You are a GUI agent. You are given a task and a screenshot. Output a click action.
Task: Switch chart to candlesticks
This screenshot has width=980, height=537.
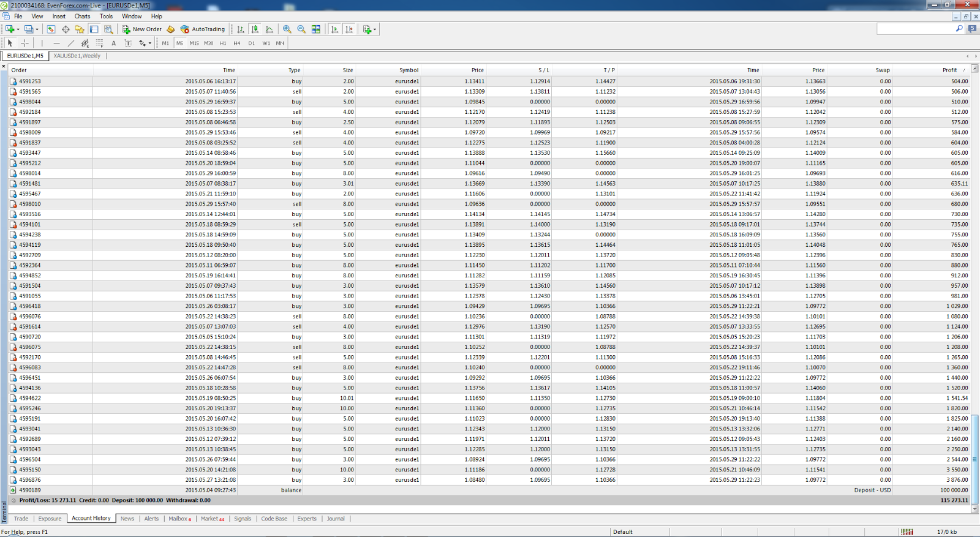255,29
